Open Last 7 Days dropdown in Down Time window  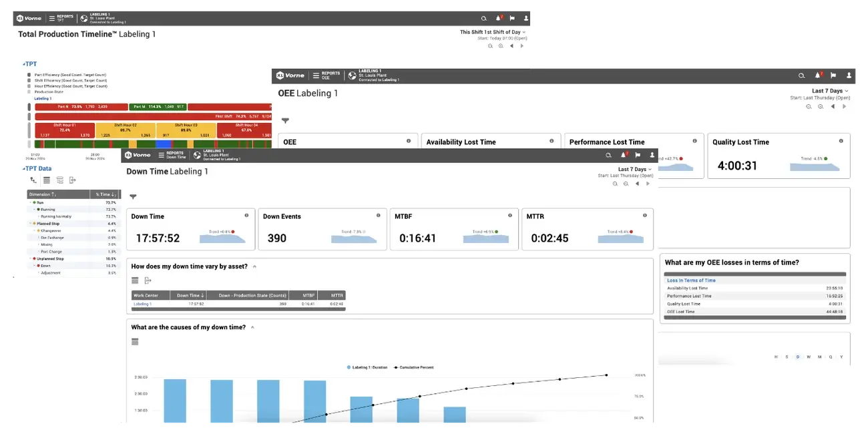point(635,169)
